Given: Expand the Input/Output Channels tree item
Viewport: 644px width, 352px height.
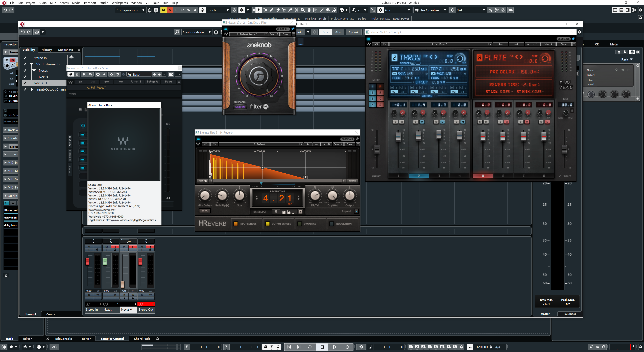Looking at the screenshot, I should coord(32,89).
